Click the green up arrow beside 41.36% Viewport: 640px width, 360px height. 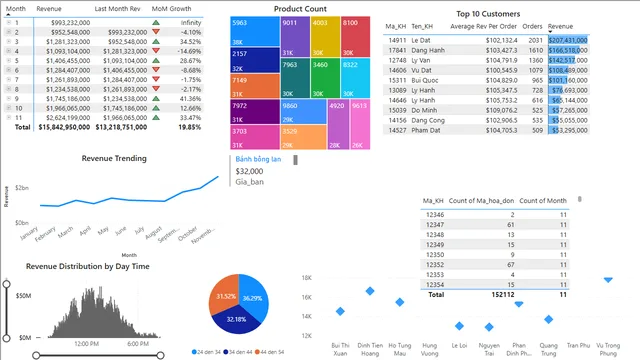pos(156,98)
